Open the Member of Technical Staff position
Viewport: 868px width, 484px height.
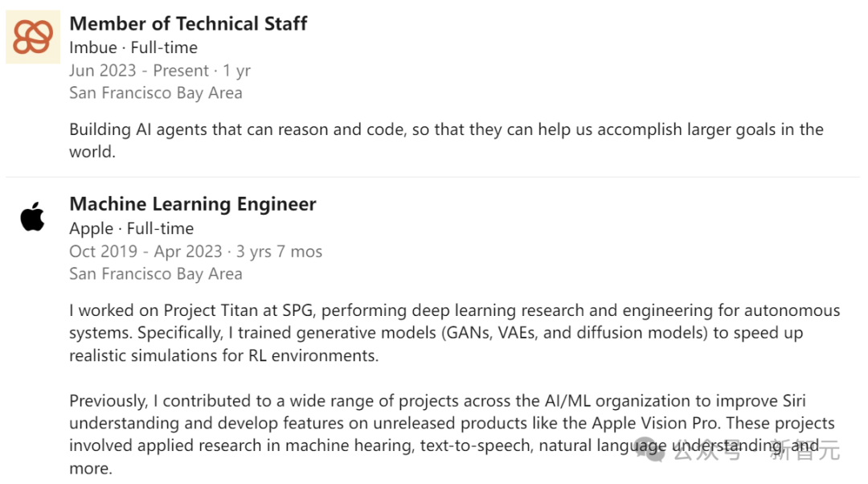pyautogui.click(x=188, y=24)
